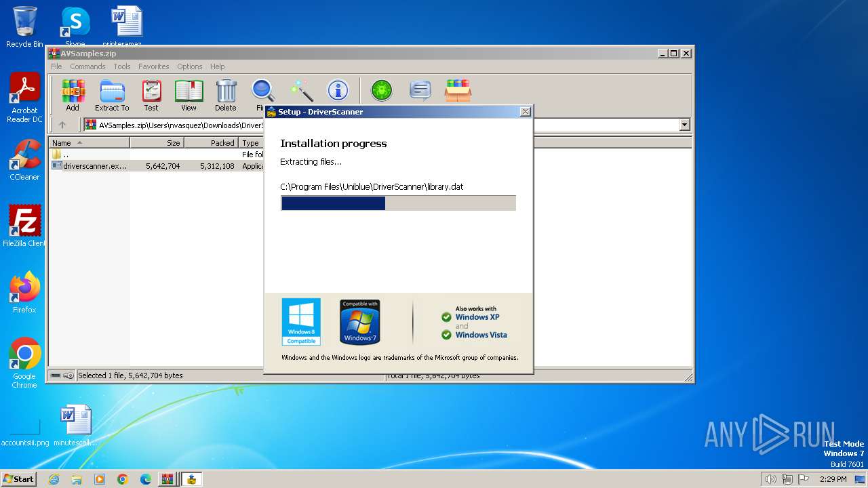Image resolution: width=868 pixels, height=488 pixels.
Task: Maximize the AVSamples.zip WinRAR window
Action: tap(673, 53)
